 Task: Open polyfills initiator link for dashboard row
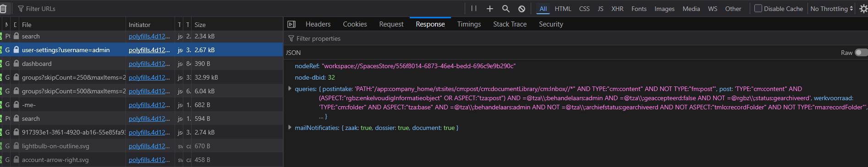149,64
